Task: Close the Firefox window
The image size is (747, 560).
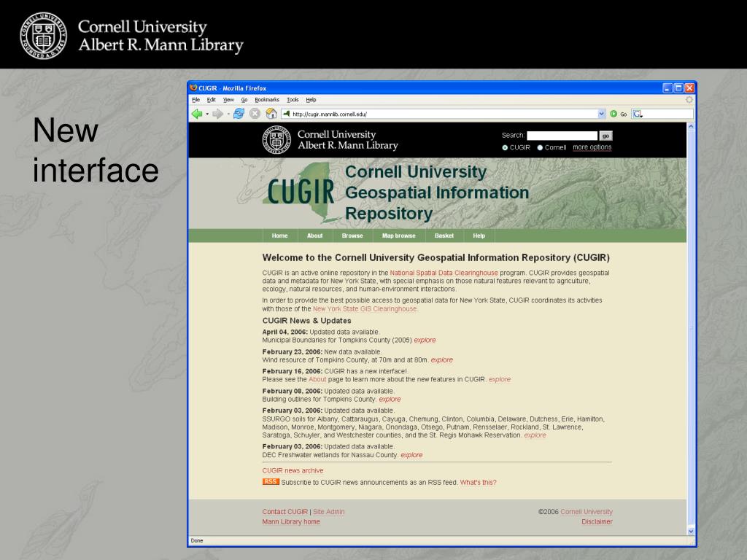Action: [x=689, y=88]
